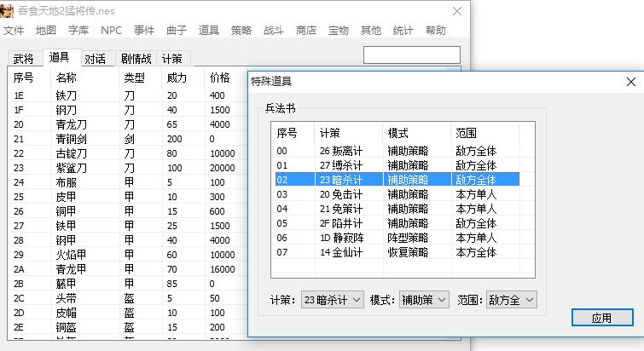The height and width of the screenshot is (351, 644).
Task: Open the 统计 menu
Action: pos(403,31)
